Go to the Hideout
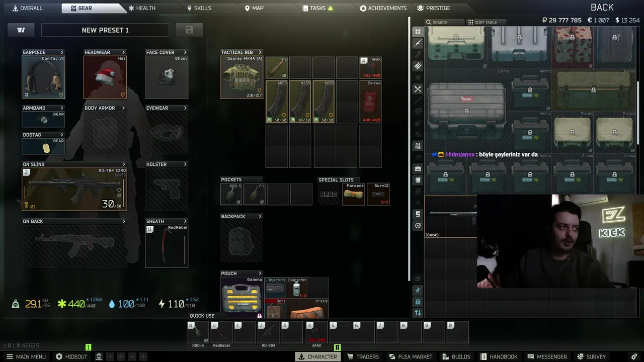Viewport: 644px width, 362px height. [71, 356]
